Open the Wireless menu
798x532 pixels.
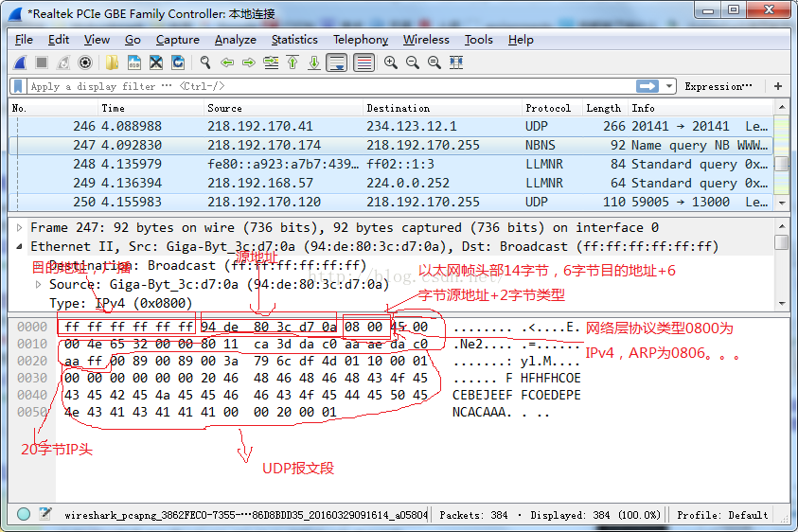426,40
